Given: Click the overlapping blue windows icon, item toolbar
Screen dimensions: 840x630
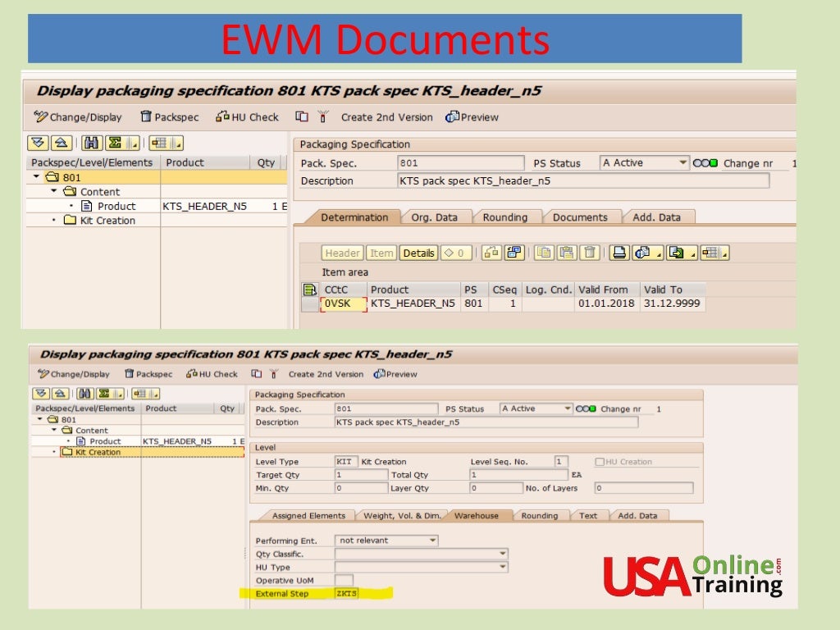Looking at the screenshot, I should coord(514,253).
